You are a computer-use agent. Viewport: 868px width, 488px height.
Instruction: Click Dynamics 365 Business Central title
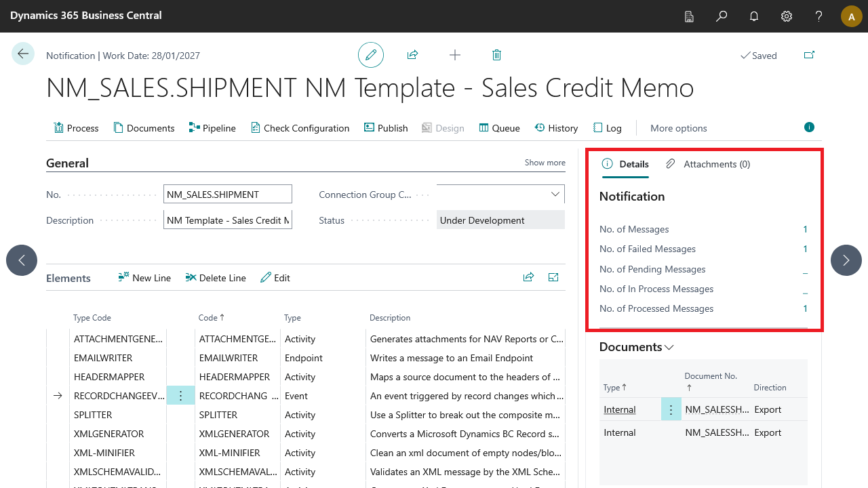(86, 16)
